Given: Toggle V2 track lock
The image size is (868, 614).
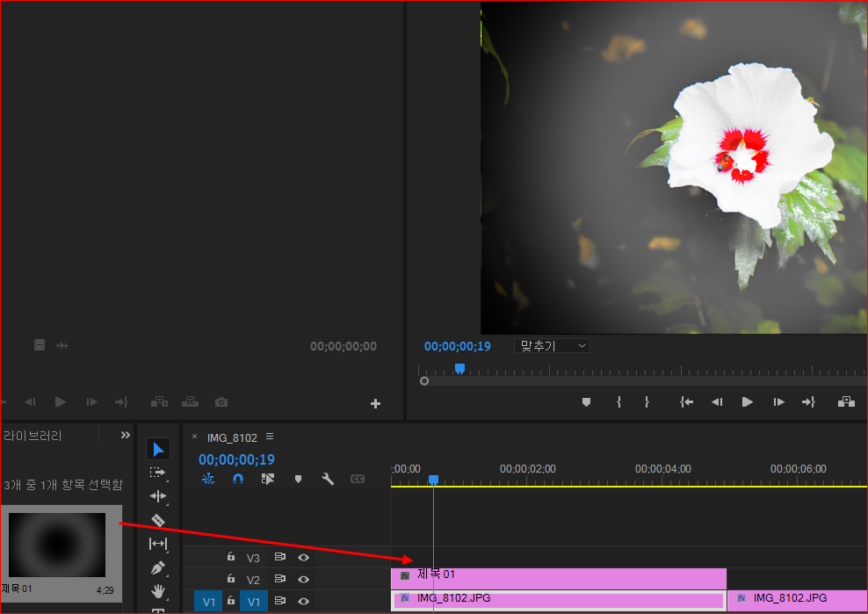Looking at the screenshot, I should pyautogui.click(x=231, y=578).
